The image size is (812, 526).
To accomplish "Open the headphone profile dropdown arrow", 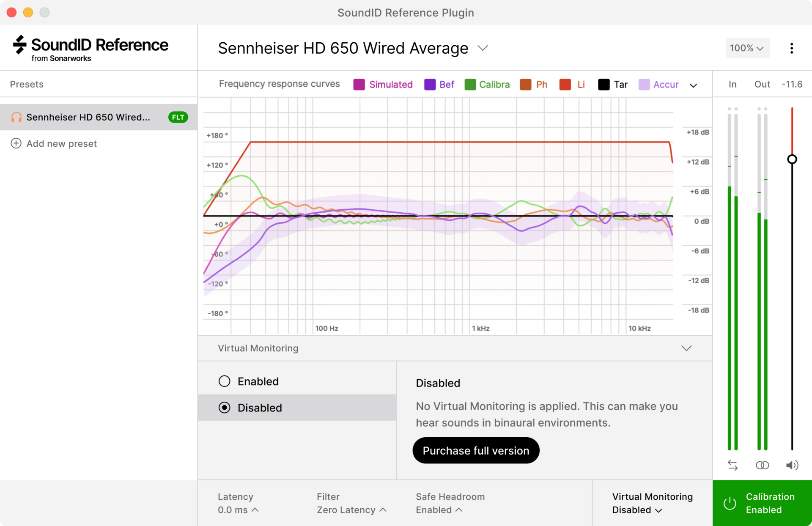I will click(x=483, y=48).
